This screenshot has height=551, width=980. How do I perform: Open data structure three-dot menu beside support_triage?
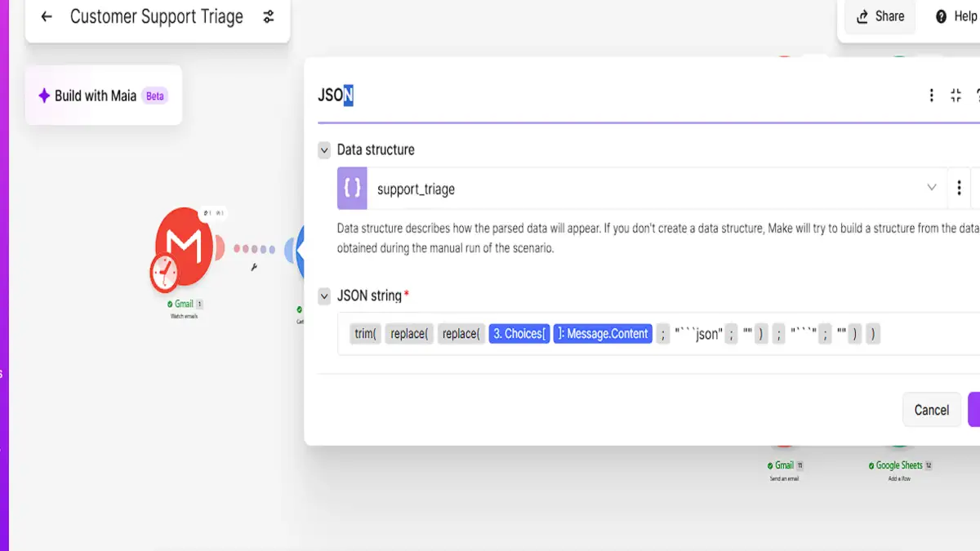click(959, 189)
